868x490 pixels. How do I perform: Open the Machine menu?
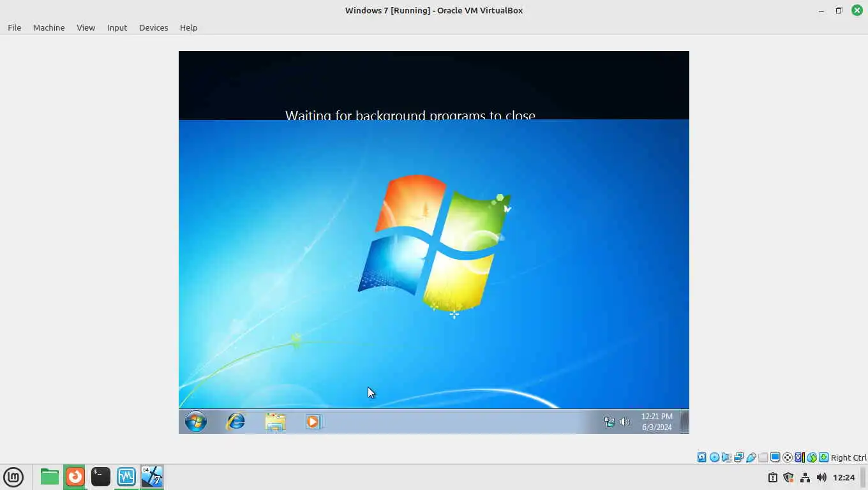pyautogui.click(x=49, y=27)
